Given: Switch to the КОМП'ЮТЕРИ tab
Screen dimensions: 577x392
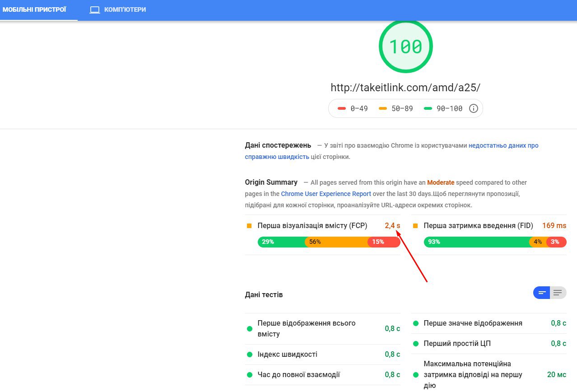Looking at the screenshot, I should point(125,9).
